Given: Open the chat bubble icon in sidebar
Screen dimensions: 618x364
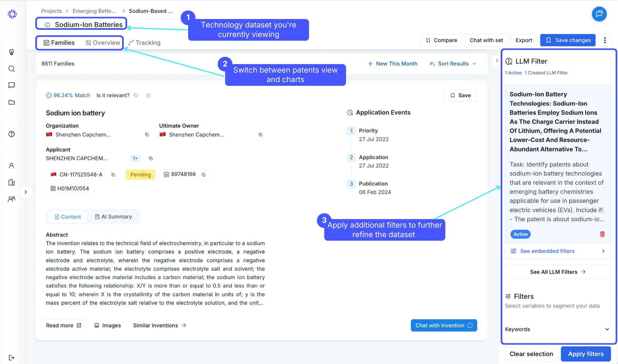Looking at the screenshot, I should click(x=12, y=85).
